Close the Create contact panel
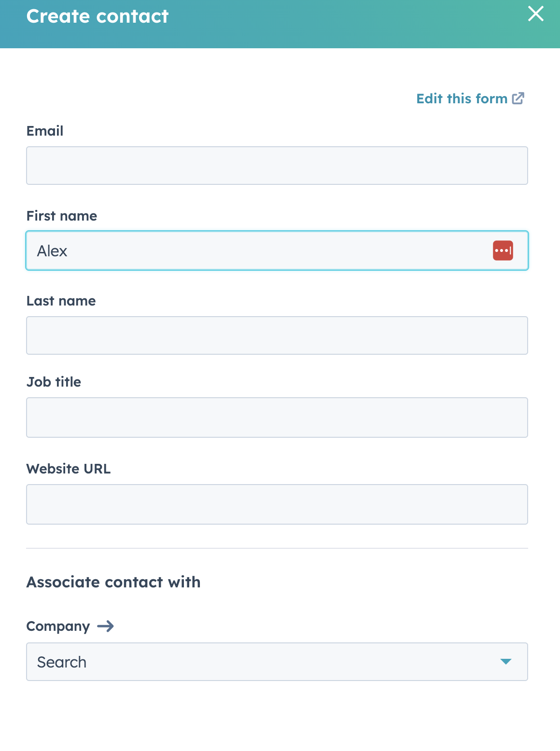Viewport: 560px width, 751px height. [536, 14]
